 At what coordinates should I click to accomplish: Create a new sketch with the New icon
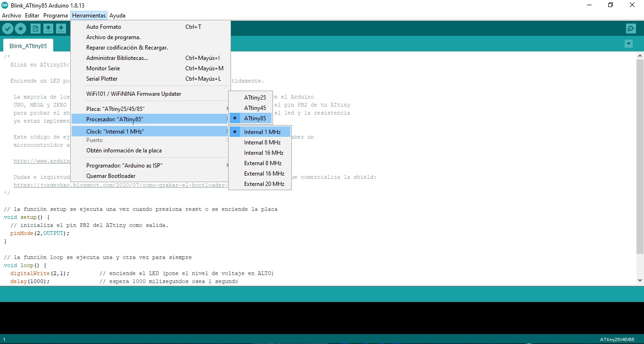pyautogui.click(x=35, y=28)
